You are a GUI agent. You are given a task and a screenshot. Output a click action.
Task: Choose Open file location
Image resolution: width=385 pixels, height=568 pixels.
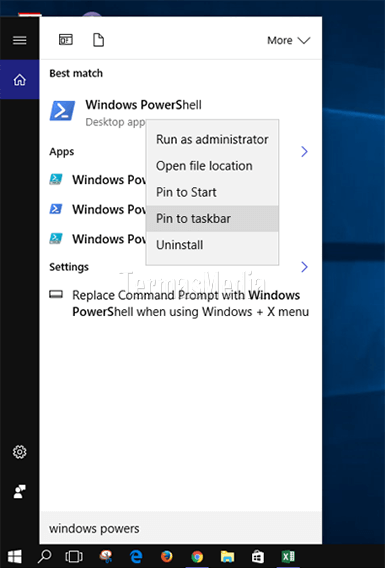[x=212, y=166]
